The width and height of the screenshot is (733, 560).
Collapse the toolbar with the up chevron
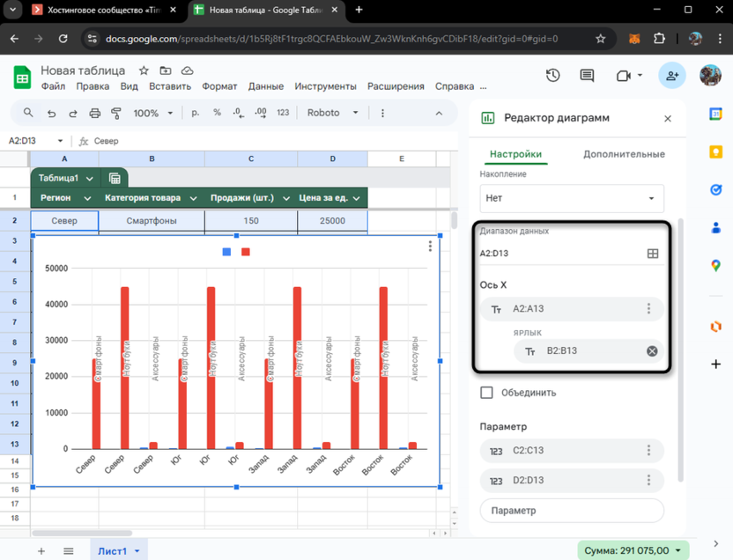point(439,114)
